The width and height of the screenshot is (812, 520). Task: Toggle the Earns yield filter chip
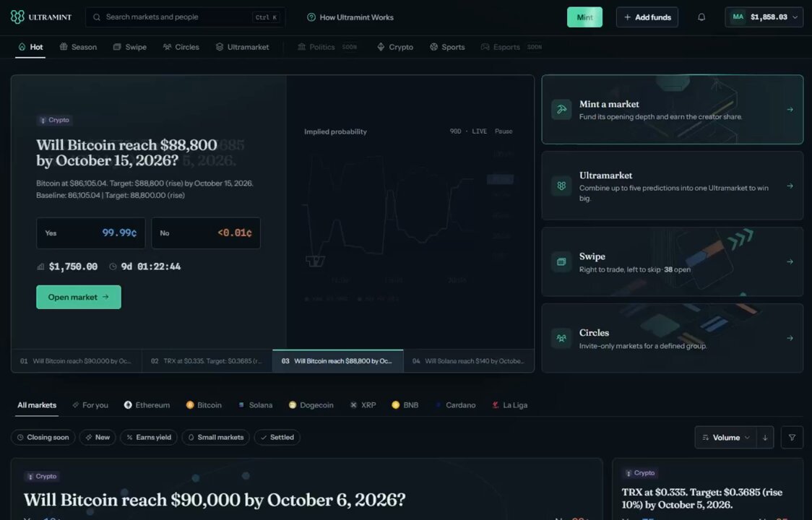click(149, 438)
